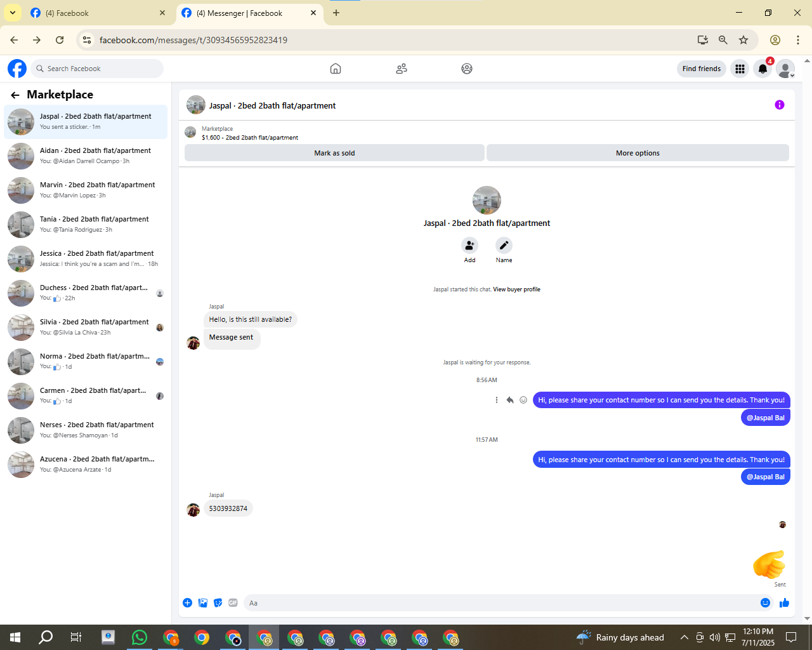
Task: Switch to the Messenger | Facebook tab
Action: (x=249, y=13)
